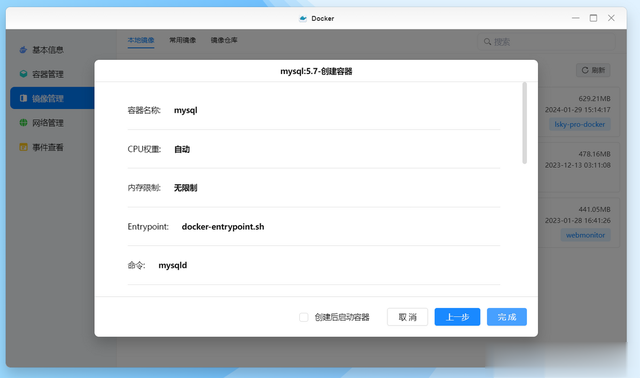Click the lsky-pro-docker tag
Viewport: 640px width, 378px height.
(580, 124)
